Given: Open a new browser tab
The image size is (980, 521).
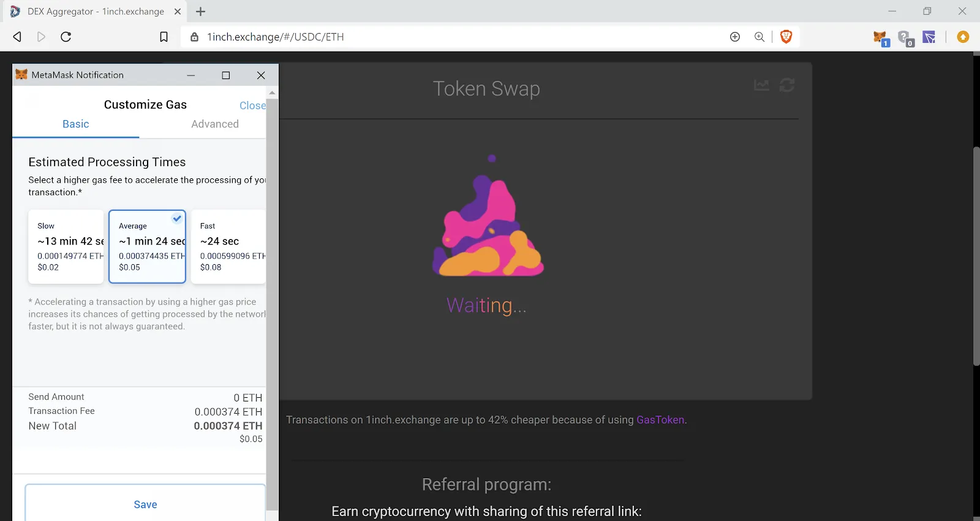Looking at the screenshot, I should pos(200,12).
